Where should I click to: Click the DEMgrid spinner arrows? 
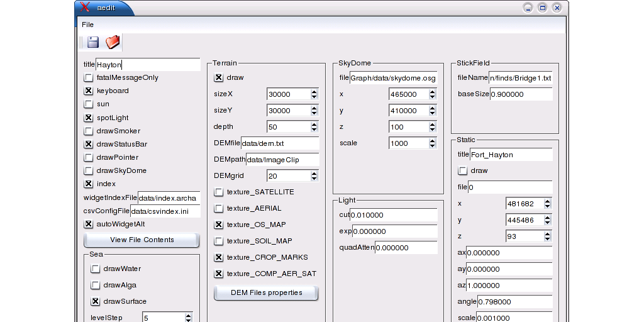point(314,176)
